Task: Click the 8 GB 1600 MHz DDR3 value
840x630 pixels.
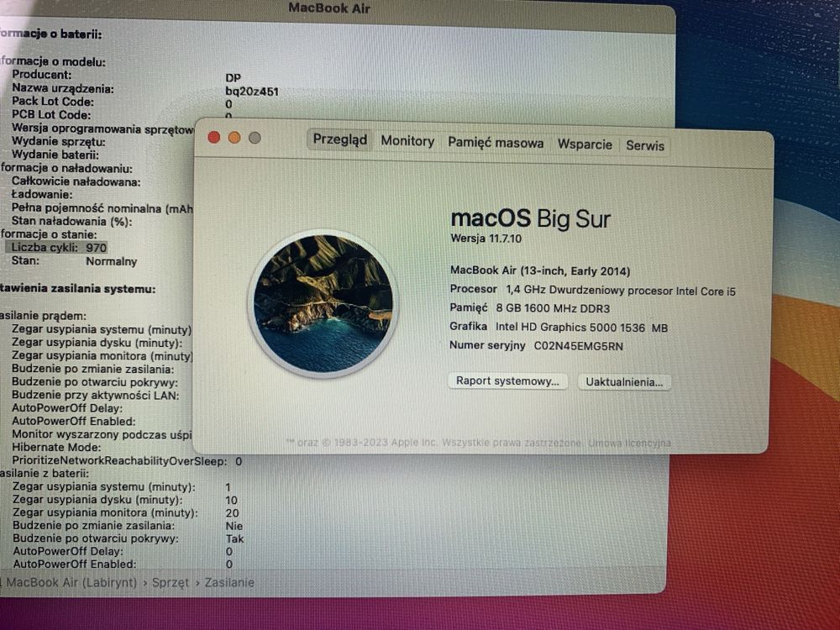Action: click(553, 308)
